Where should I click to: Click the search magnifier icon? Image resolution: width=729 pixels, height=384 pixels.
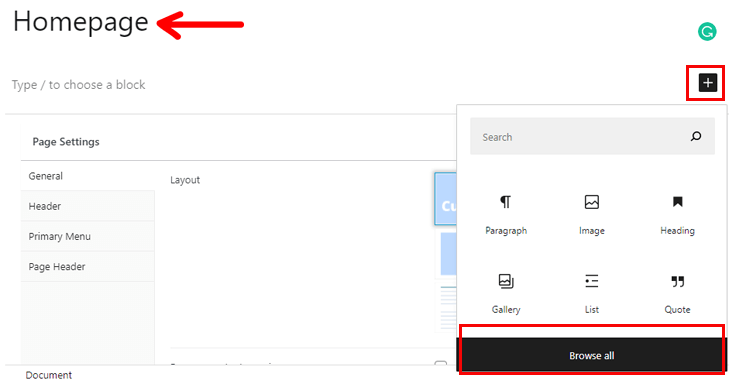click(x=696, y=136)
